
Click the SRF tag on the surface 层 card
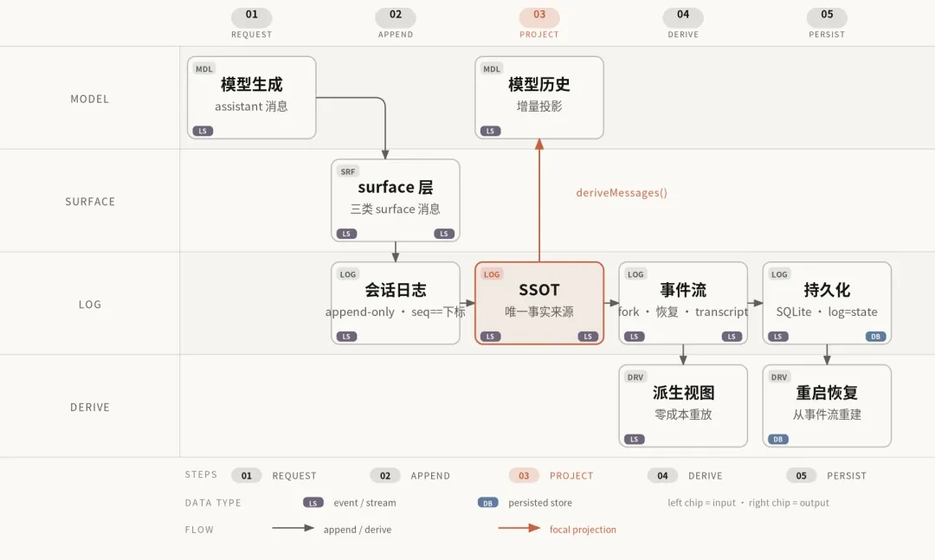tap(348, 171)
